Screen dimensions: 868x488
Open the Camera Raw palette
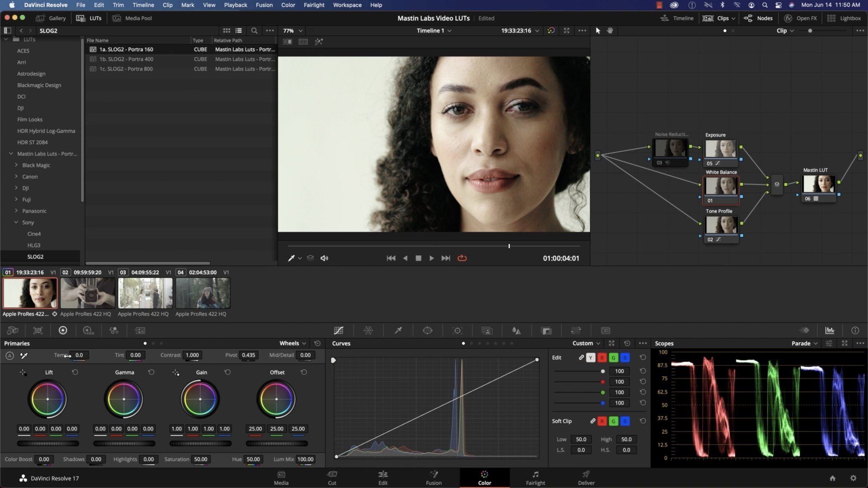tap(12, 330)
